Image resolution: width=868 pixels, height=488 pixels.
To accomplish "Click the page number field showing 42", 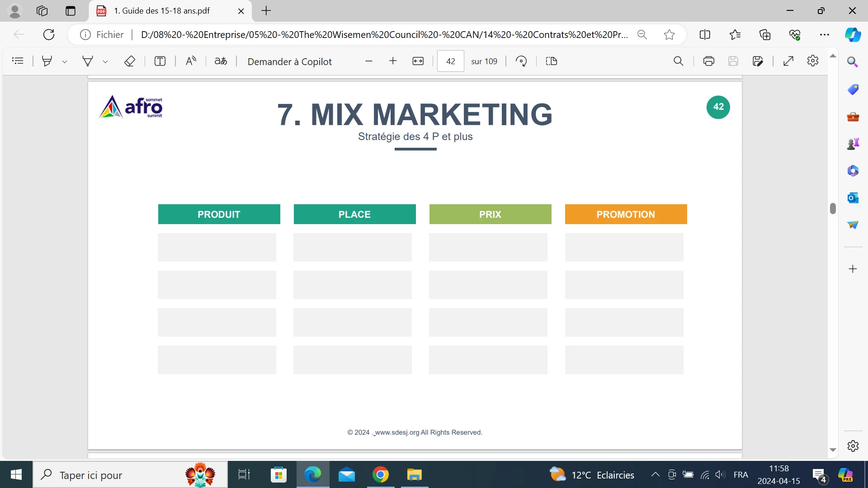I will pyautogui.click(x=450, y=61).
